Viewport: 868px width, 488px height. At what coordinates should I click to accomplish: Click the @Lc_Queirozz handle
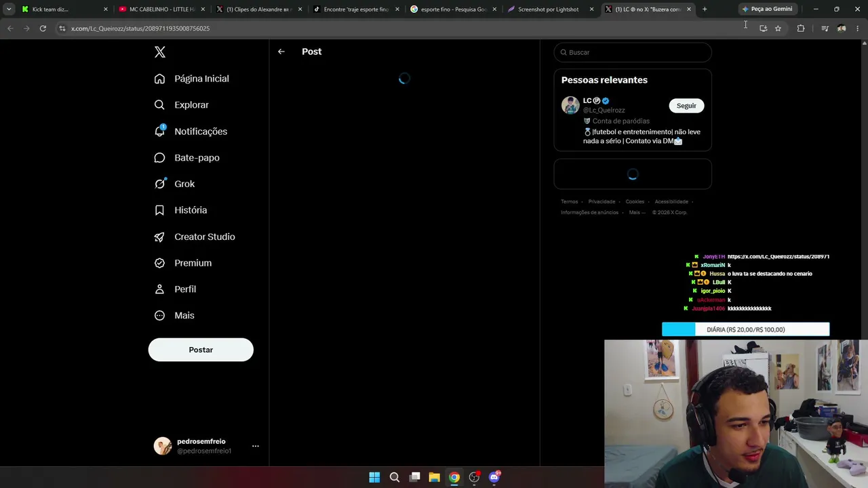tap(604, 110)
